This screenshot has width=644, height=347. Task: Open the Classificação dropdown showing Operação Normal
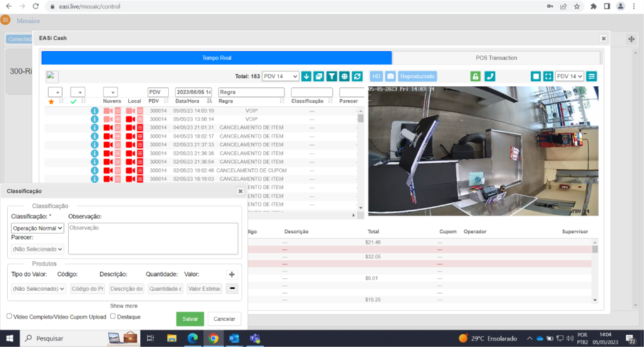(x=38, y=228)
